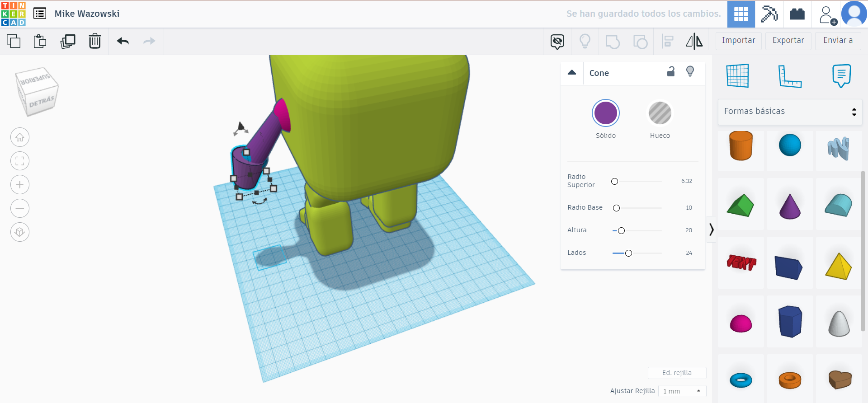Edit Radio Superior value 6.32
Screen dimensions: 868x403
point(687,181)
